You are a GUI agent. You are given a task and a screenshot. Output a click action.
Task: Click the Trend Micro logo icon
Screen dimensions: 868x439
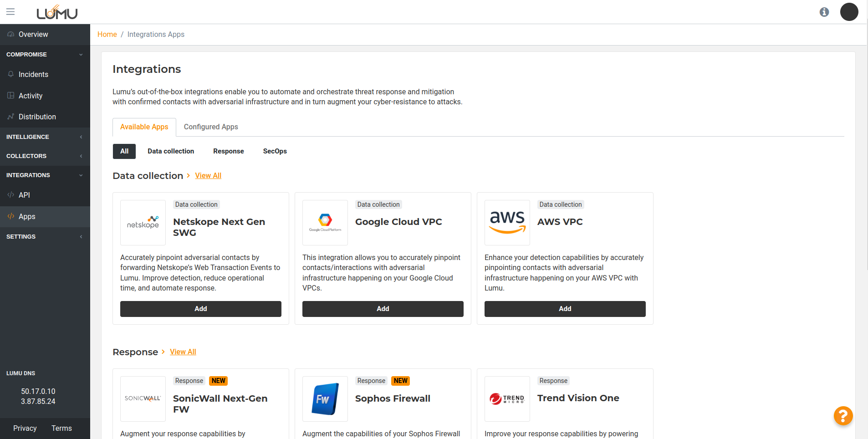[507, 399]
